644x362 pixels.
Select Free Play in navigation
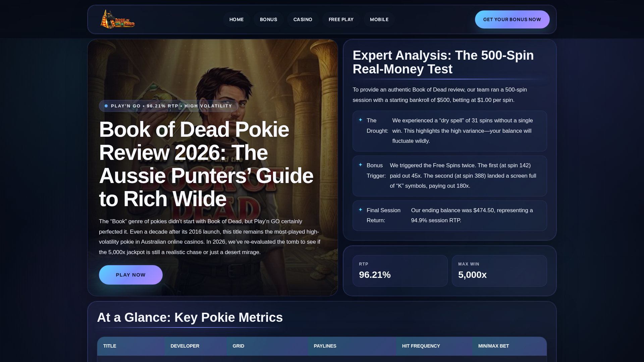(341, 19)
